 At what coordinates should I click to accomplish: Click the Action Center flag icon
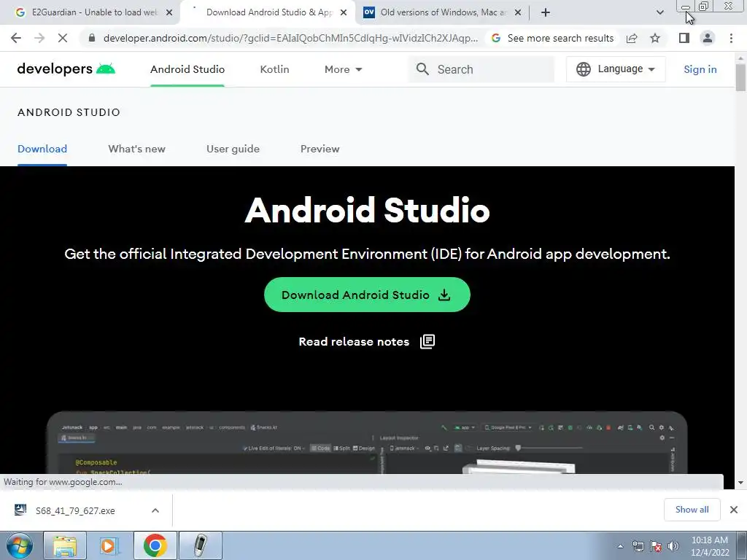tap(656, 546)
